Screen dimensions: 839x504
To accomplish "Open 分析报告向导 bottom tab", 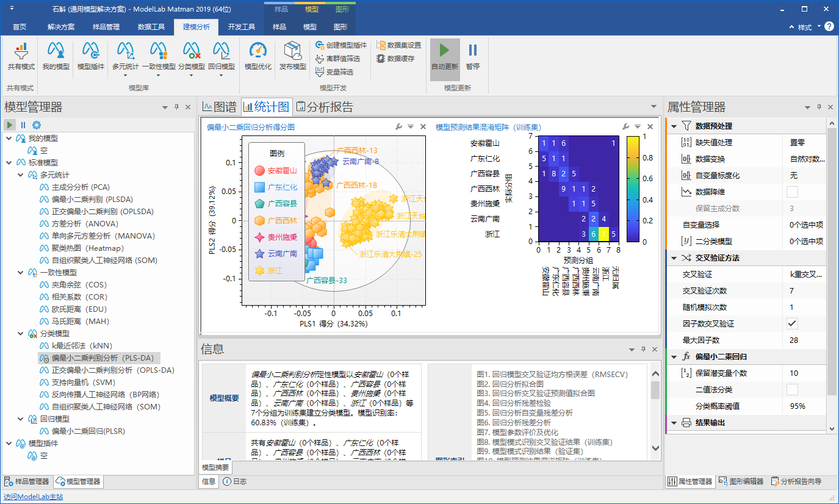I will (795, 481).
